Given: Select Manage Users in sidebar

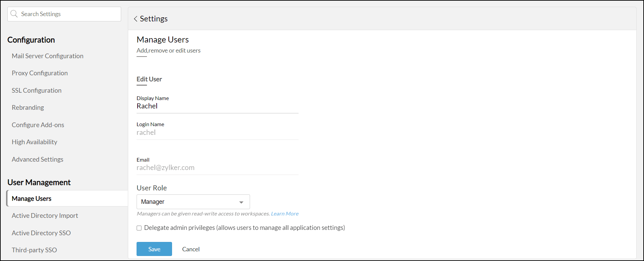Looking at the screenshot, I should [31, 198].
